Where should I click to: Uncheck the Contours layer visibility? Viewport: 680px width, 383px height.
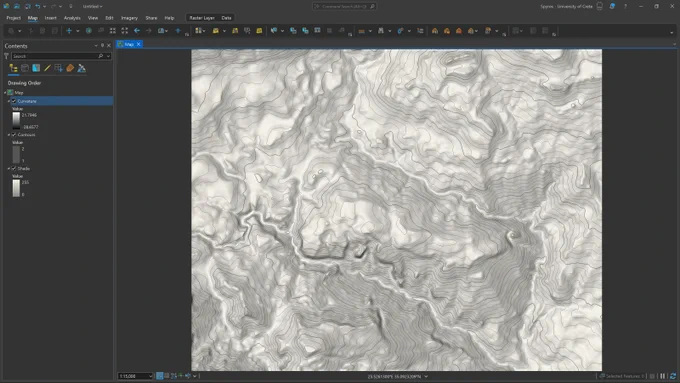pos(14,135)
